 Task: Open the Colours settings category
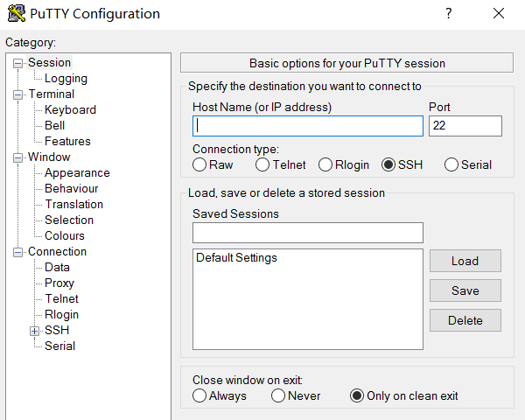point(65,235)
